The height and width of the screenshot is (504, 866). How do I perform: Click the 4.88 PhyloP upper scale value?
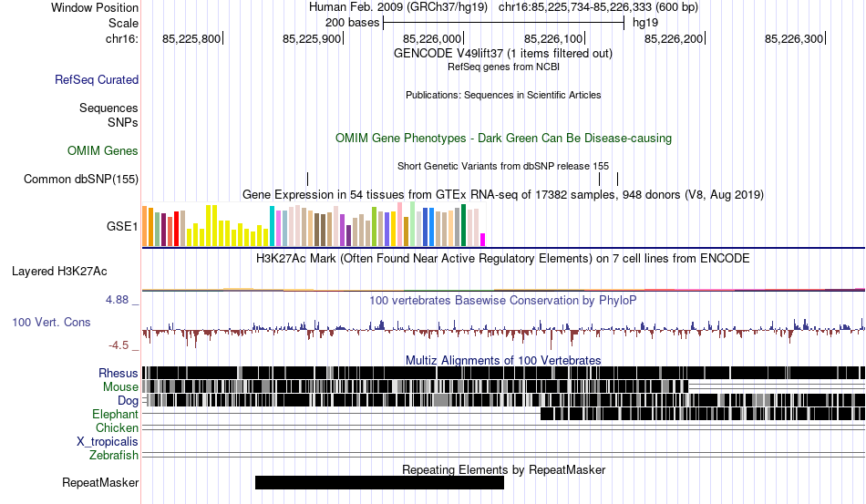pos(117,300)
